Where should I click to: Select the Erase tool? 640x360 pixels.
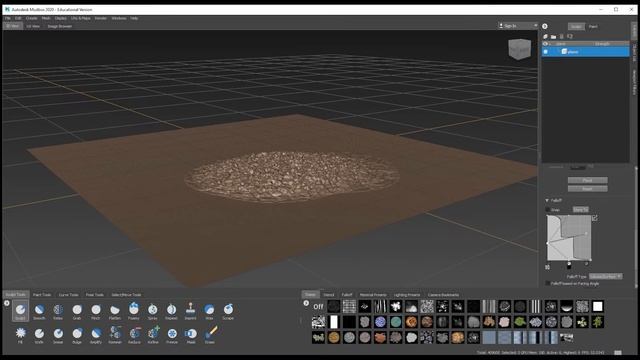click(210, 335)
